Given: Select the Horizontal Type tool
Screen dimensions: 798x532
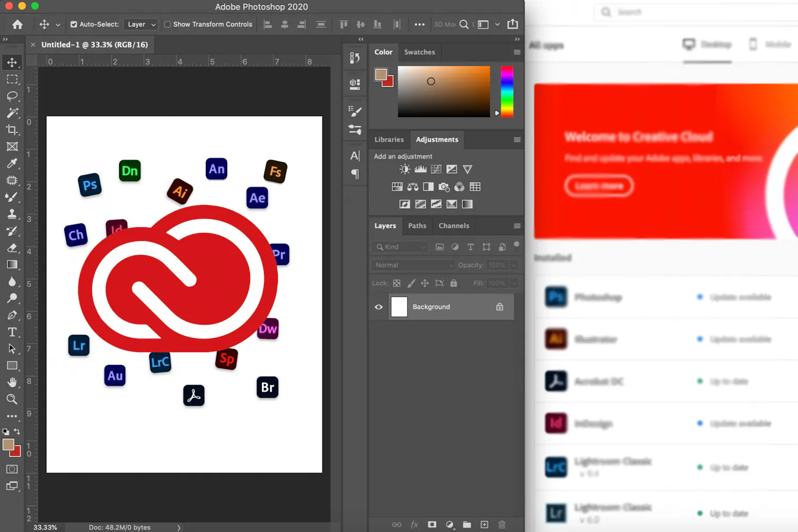Looking at the screenshot, I should [x=12, y=332].
